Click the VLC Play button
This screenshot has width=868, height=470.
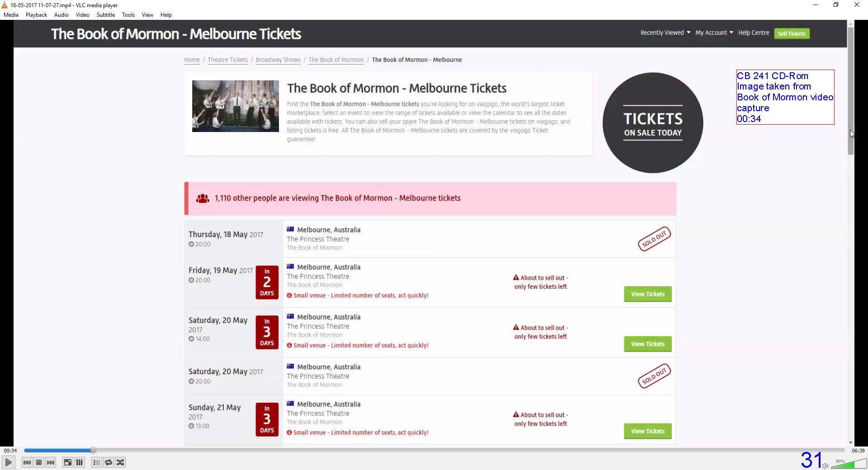8,462
